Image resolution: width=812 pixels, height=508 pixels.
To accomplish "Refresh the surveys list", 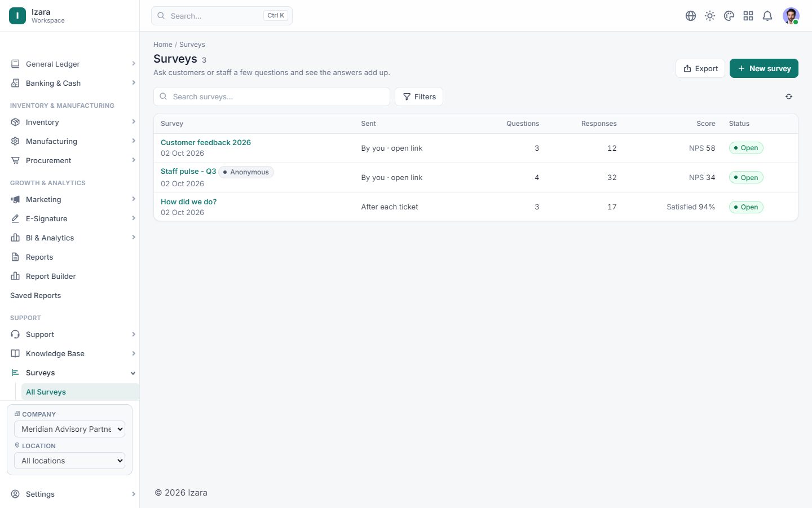I will [x=789, y=97].
